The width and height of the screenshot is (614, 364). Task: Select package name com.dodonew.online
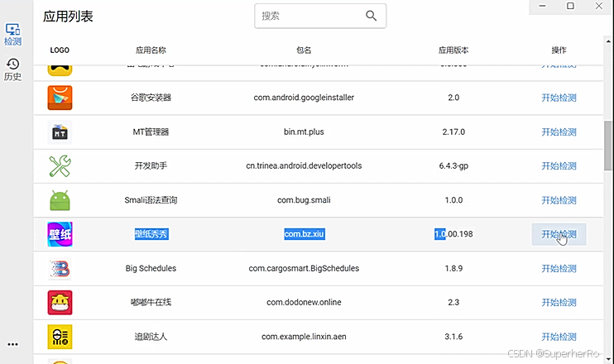coord(304,302)
